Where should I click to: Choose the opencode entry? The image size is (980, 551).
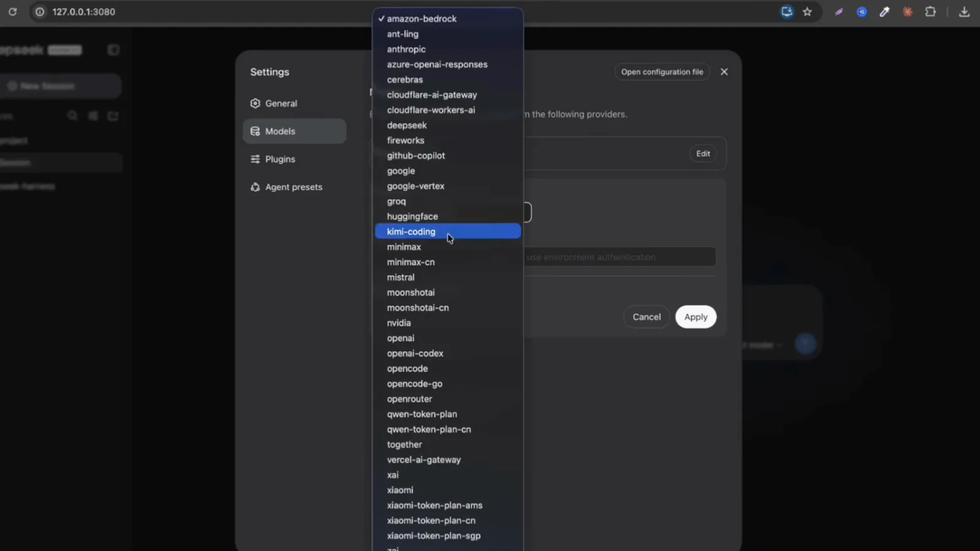tap(448, 369)
